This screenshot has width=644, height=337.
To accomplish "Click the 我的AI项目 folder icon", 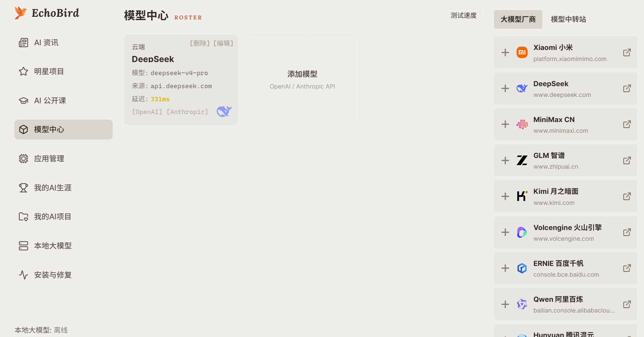I will 23,217.
